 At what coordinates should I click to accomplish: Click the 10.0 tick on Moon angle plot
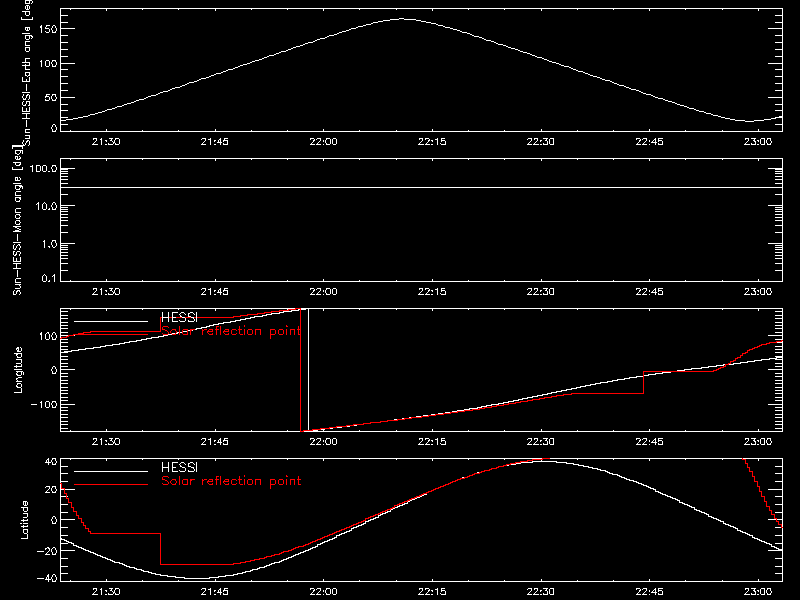[x=46, y=207]
